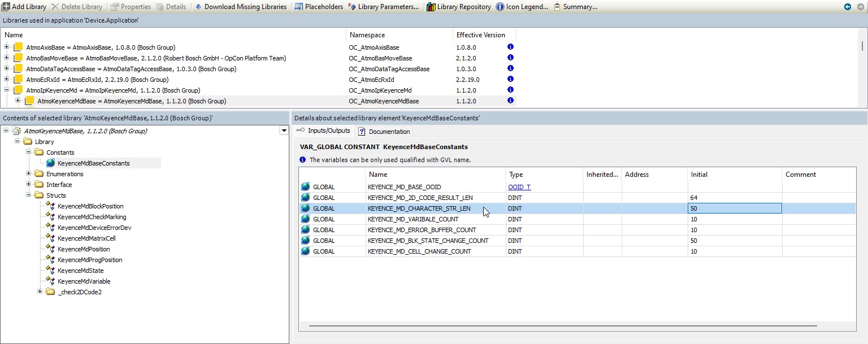Select the KeyenceMdMatrixCell struct

(86, 238)
